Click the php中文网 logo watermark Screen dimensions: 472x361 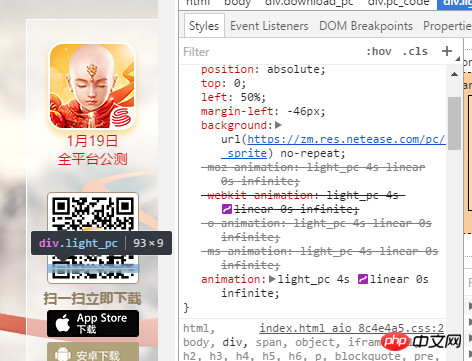[421, 341]
